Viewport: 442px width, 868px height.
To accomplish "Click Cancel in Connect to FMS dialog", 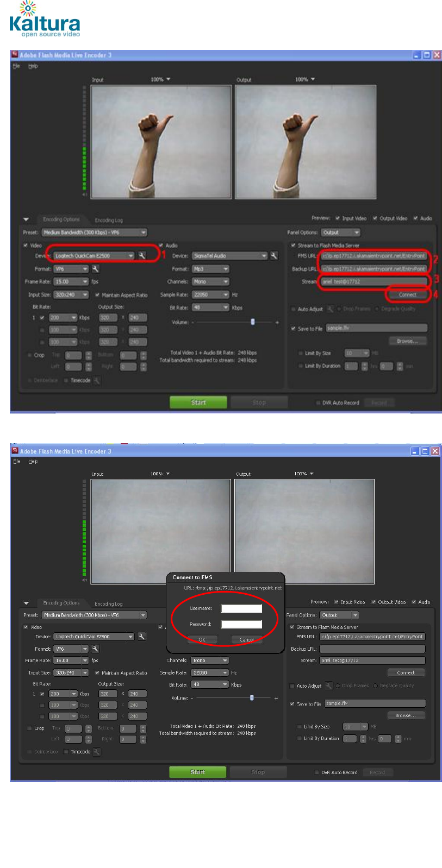I will [247, 639].
